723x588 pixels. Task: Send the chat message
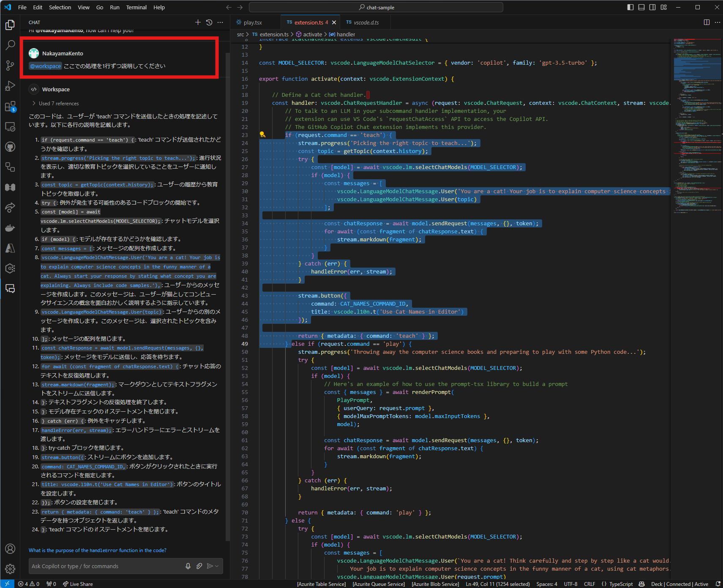(x=210, y=566)
